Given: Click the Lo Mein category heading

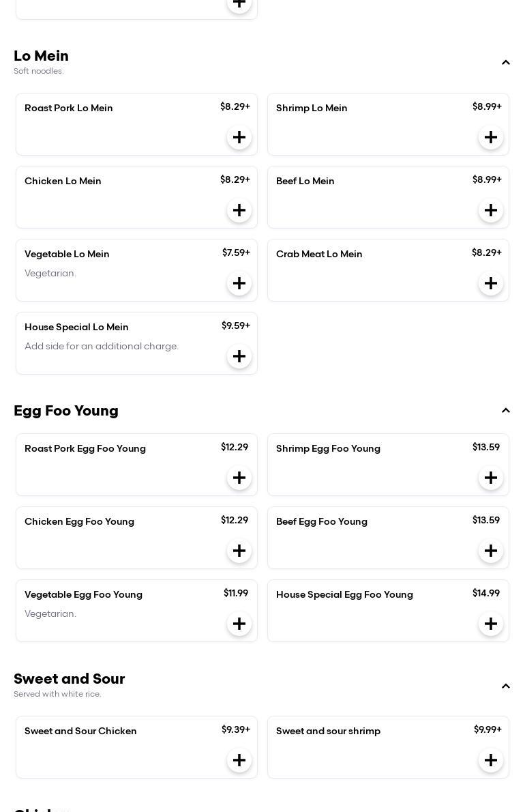Looking at the screenshot, I should (x=42, y=56).
